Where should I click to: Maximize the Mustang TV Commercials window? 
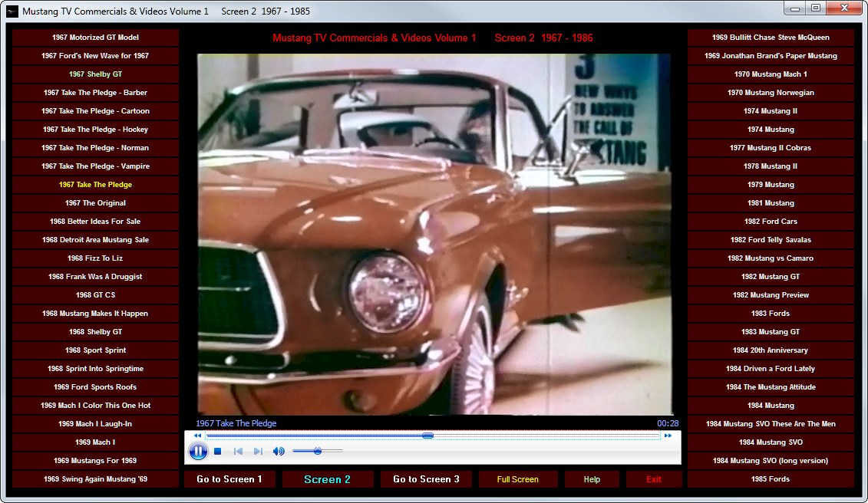point(815,8)
